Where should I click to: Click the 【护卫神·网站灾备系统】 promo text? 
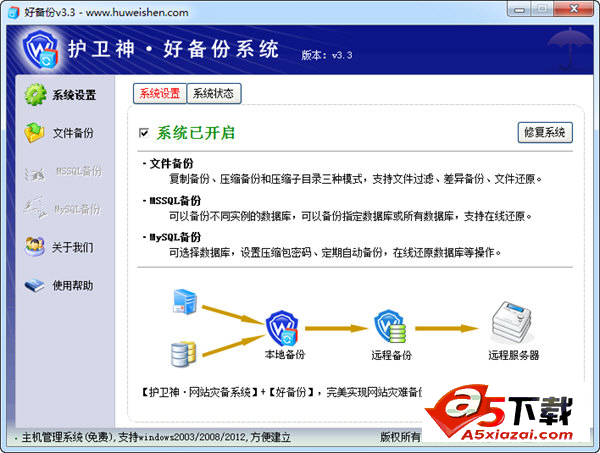tap(200, 392)
